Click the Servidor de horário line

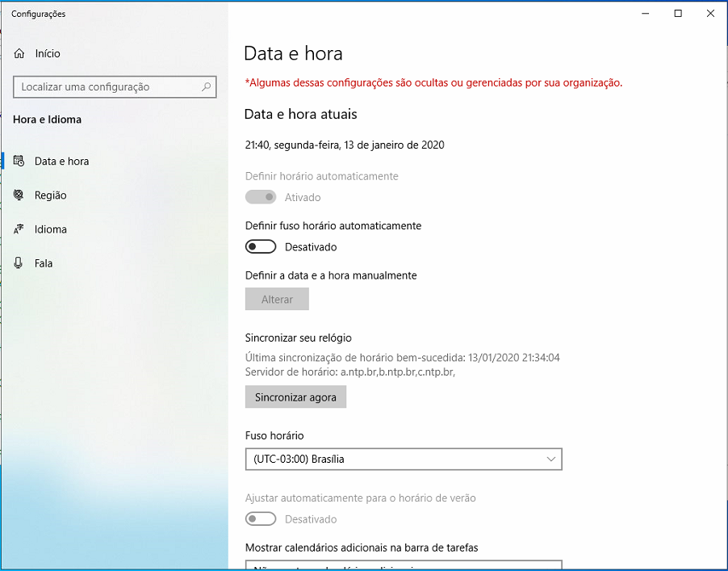(350, 372)
